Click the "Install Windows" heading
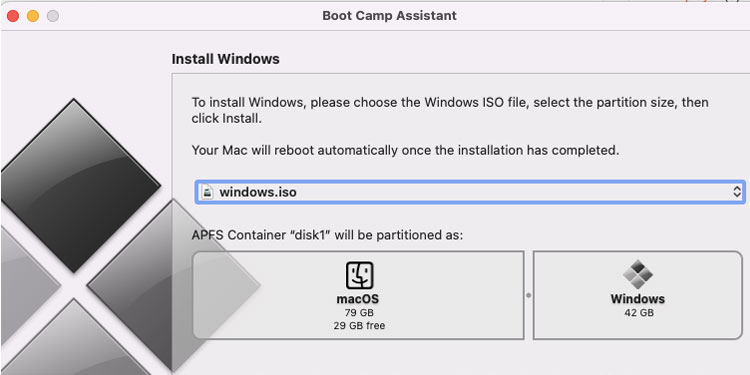Viewport: 750px width, 375px height. coord(225,59)
